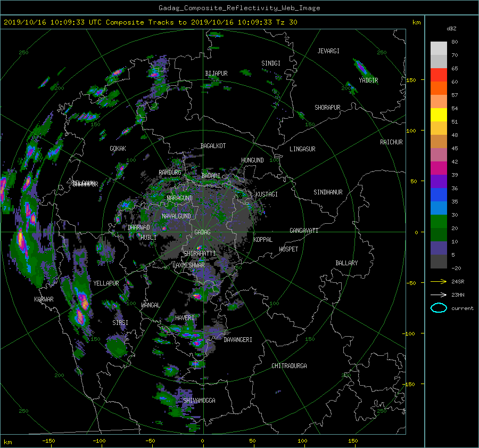The height and width of the screenshot is (448, 479).
Task: Click the purple 39 dBZ color swatch
Action: click(x=439, y=182)
